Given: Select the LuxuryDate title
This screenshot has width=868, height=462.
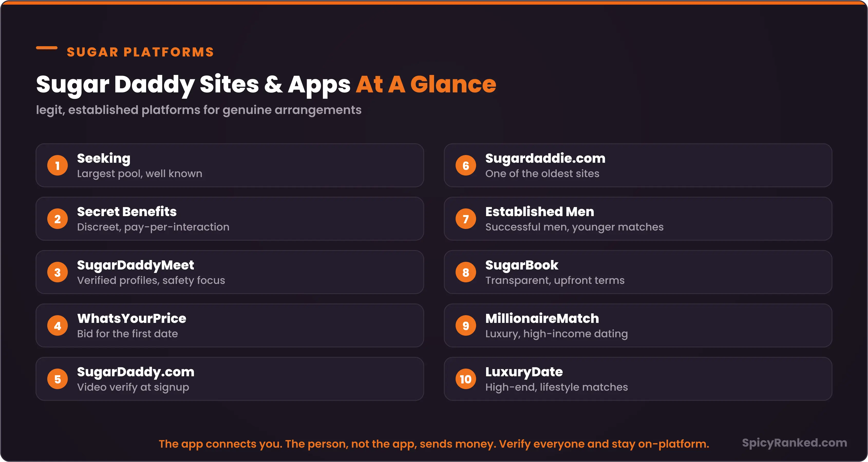Looking at the screenshot, I should point(524,372).
